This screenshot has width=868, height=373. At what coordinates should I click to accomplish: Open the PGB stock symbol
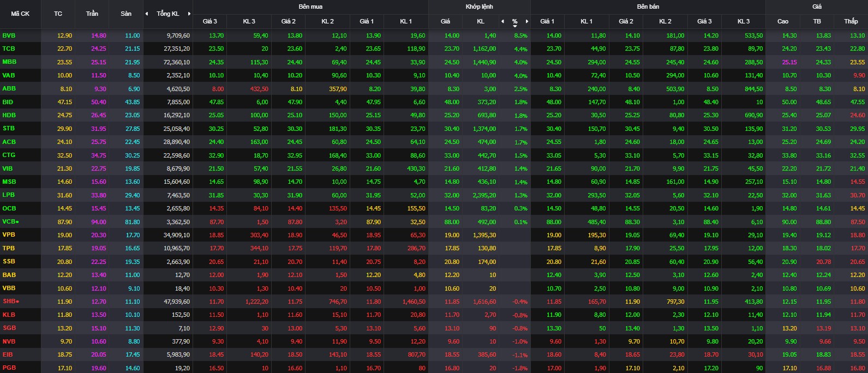pos(9,368)
